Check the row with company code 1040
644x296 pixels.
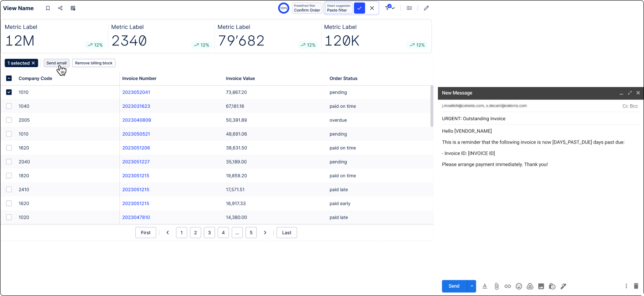[9, 106]
